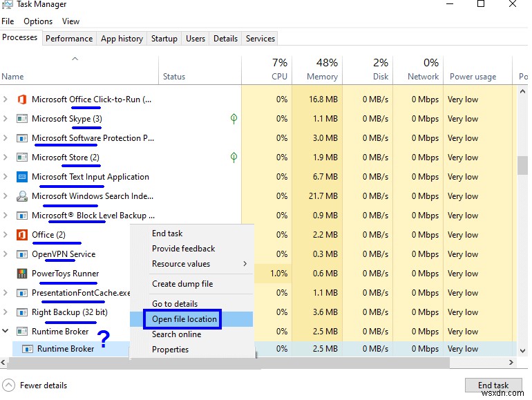Open the Options menu
Screen dimensions: 532x400
pos(38,21)
